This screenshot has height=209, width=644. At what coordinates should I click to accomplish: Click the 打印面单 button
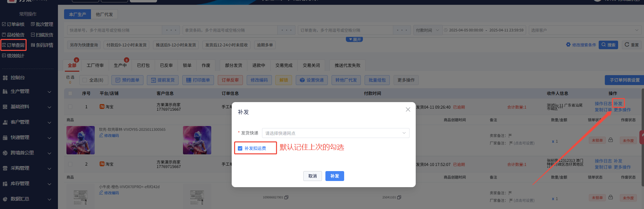point(198,80)
